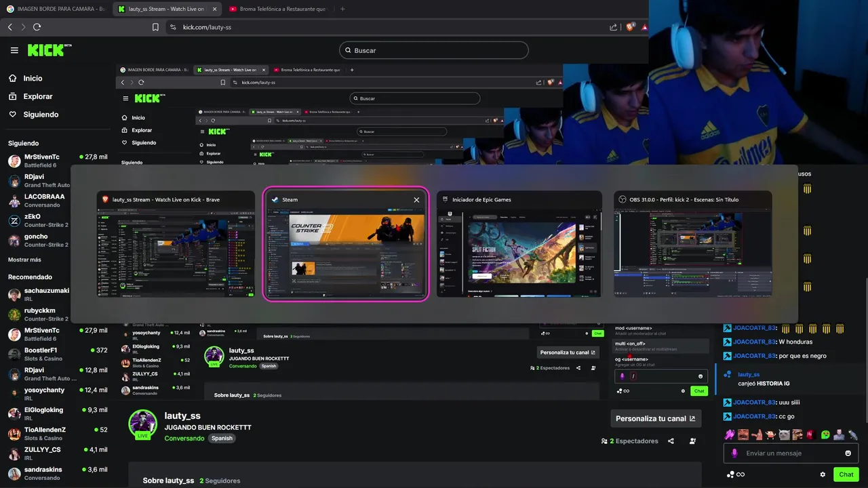Click JOACOATR_83 username on 'cc go' message
Screen dimensions: 868x488
pyautogui.click(x=754, y=417)
